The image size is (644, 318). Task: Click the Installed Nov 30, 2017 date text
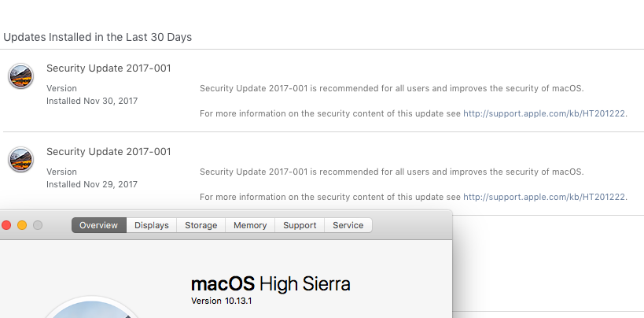coord(92,101)
